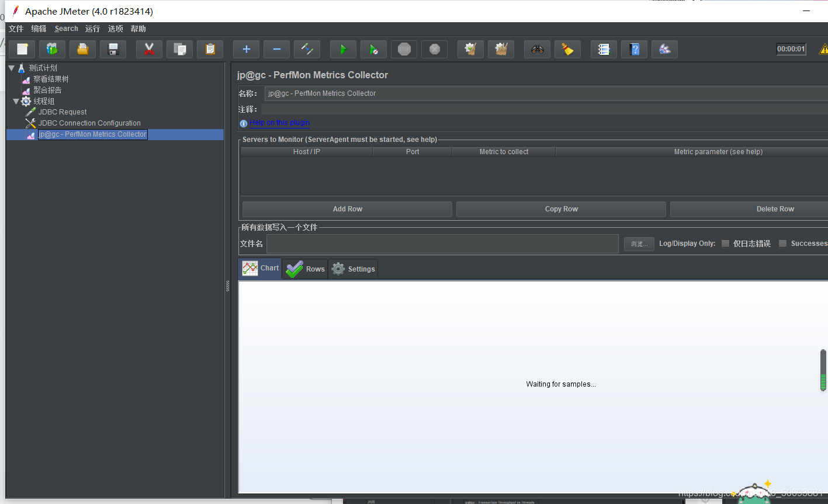Viewport: 828px width, 504px height.
Task: Click the panel splitter collapse handle
Action: 228,286
